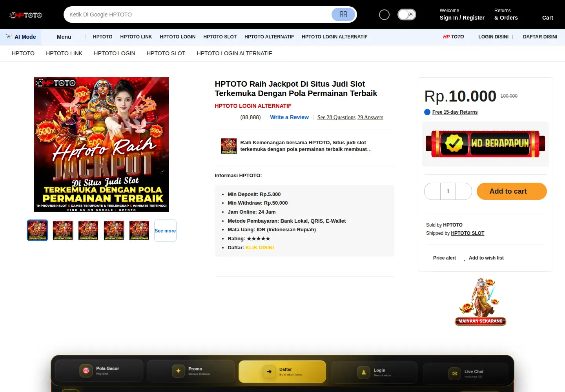This screenshot has height=392, width=565.
Task: Open See 28 Questions
Action: click(x=336, y=117)
